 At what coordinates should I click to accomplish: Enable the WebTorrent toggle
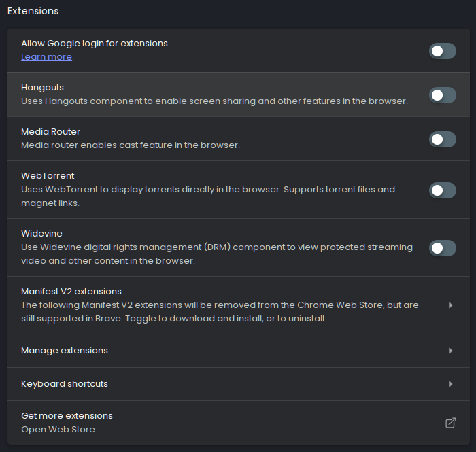point(442,190)
